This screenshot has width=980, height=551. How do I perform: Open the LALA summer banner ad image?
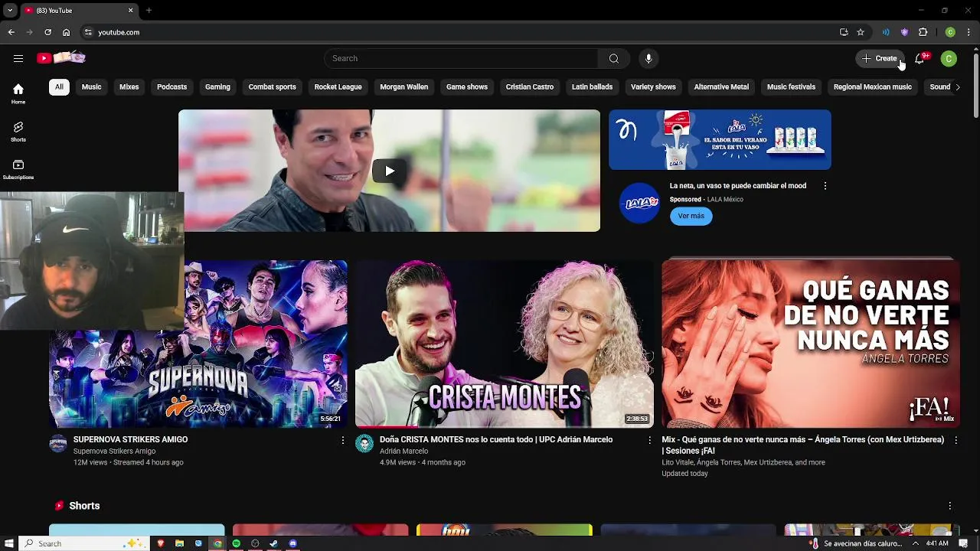[x=720, y=139]
